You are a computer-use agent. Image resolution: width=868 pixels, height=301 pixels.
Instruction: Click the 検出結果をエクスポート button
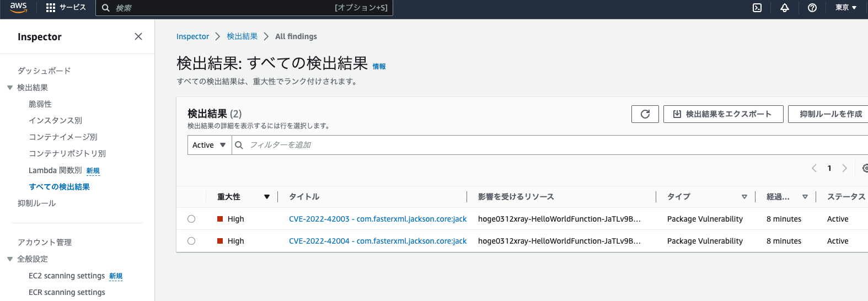point(724,114)
